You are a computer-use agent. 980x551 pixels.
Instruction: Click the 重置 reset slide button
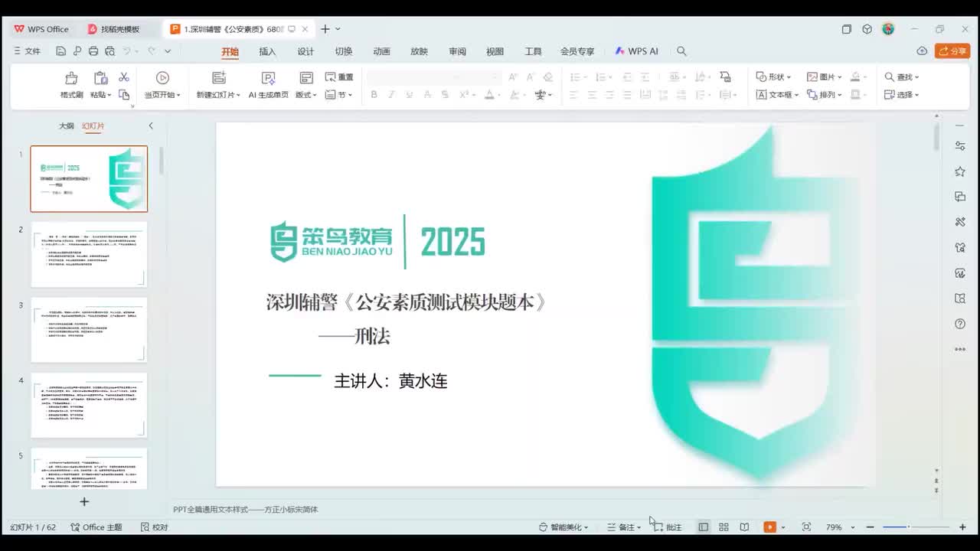pyautogui.click(x=339, y=77)
